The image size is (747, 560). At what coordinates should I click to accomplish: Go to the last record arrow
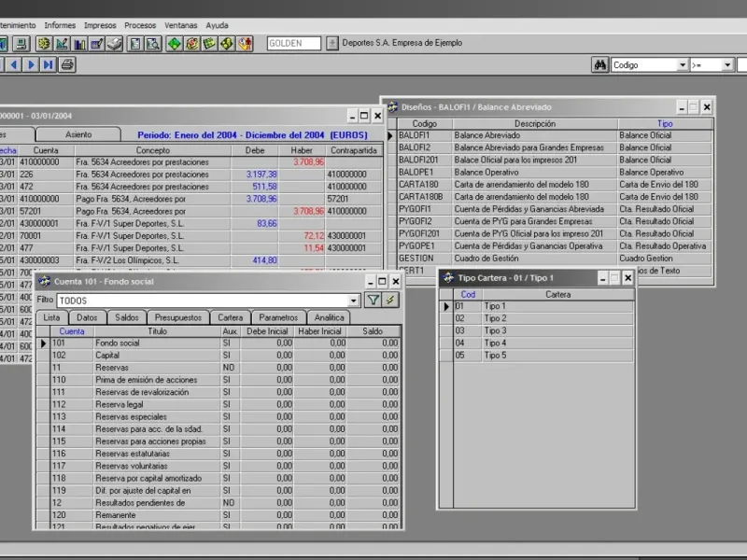click(48, 64)
